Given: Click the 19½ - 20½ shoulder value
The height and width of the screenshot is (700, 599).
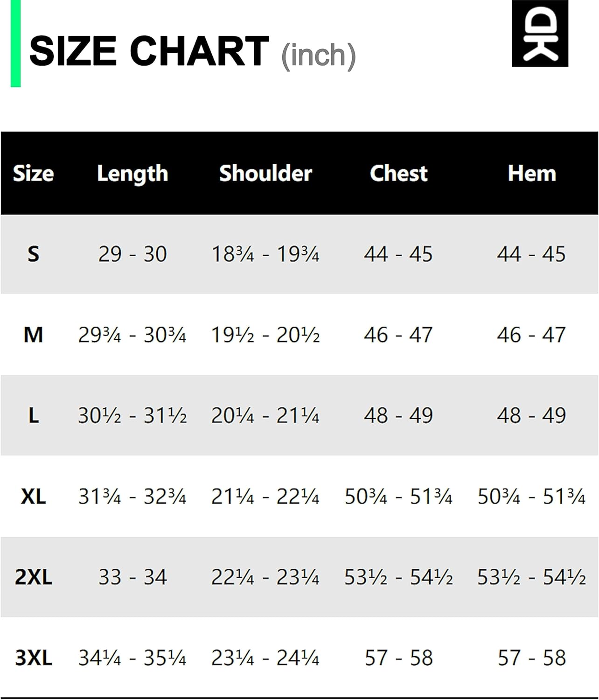Looking at the screenshot, I should pos(265,335).
